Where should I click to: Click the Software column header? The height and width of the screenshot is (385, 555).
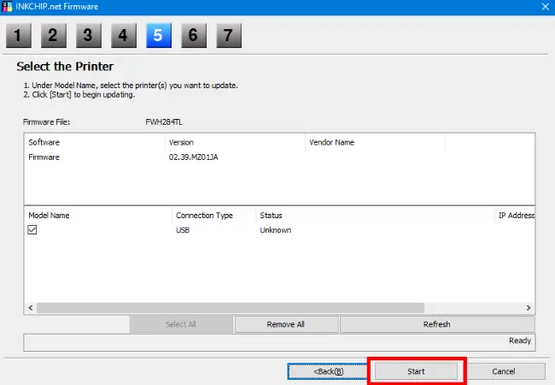pyautogui.click(x=95, y=142)
